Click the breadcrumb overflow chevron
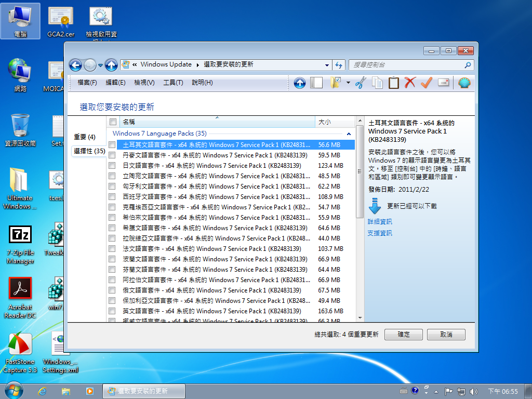532x399 pixels. (x=135, y=64)
